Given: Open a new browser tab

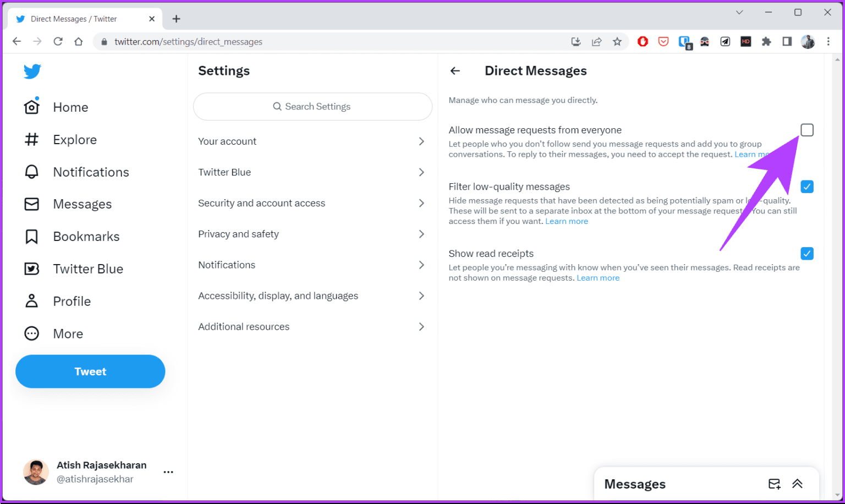Looking at the screenshot, I should [176, 19].
